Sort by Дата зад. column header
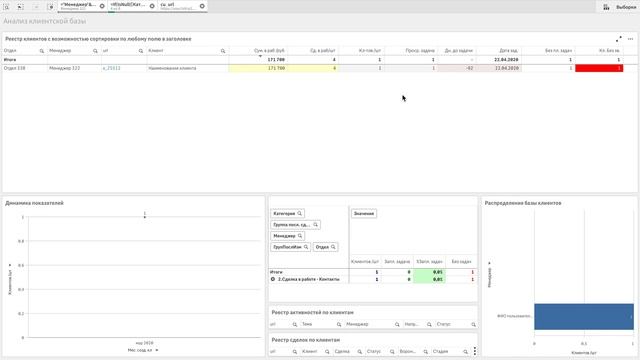 509,51
